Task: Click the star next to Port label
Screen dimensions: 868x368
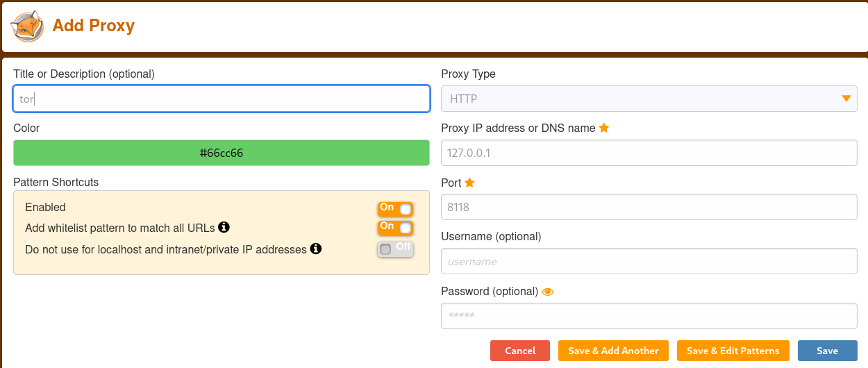Action: [x=469, y=183]
